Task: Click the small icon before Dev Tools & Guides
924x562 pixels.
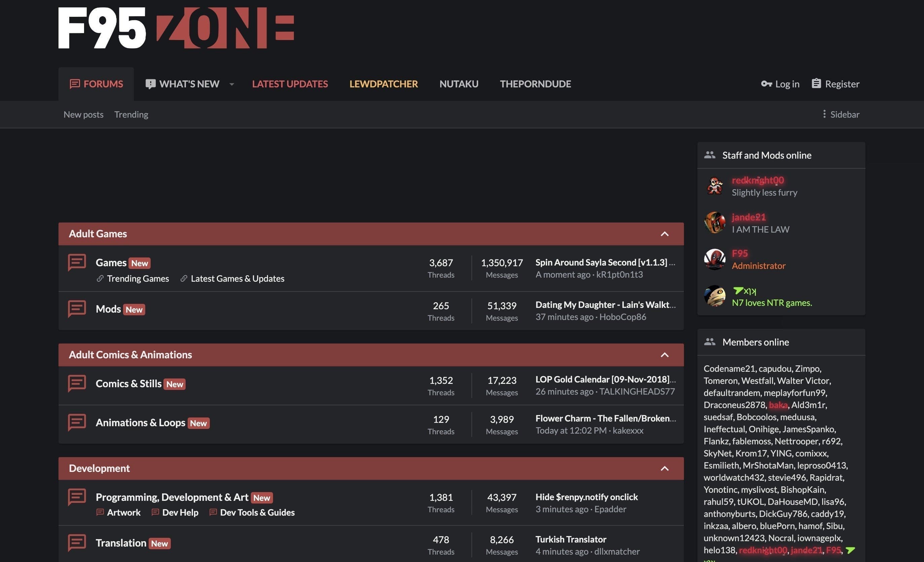Action: [x=213, y=512]
